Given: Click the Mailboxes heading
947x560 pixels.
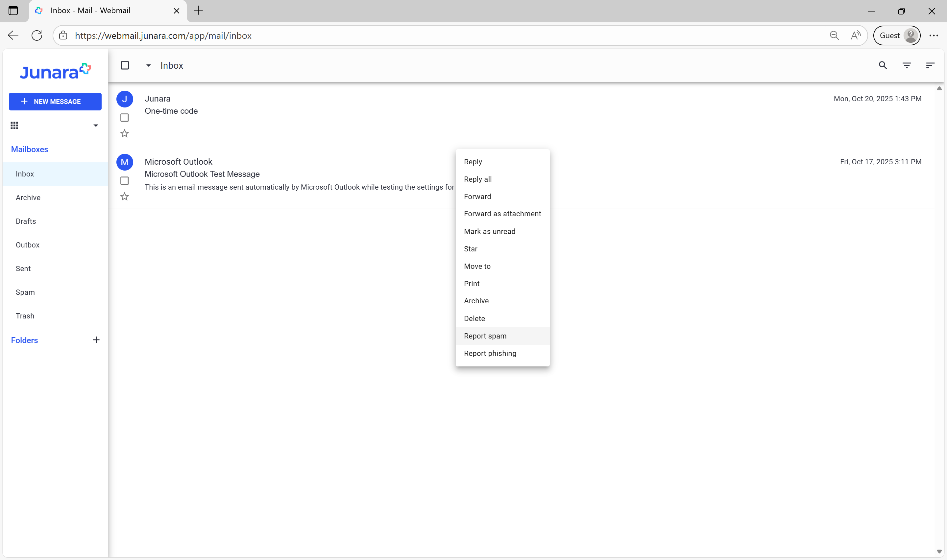Looking at the screenshot, I should 30,150.
